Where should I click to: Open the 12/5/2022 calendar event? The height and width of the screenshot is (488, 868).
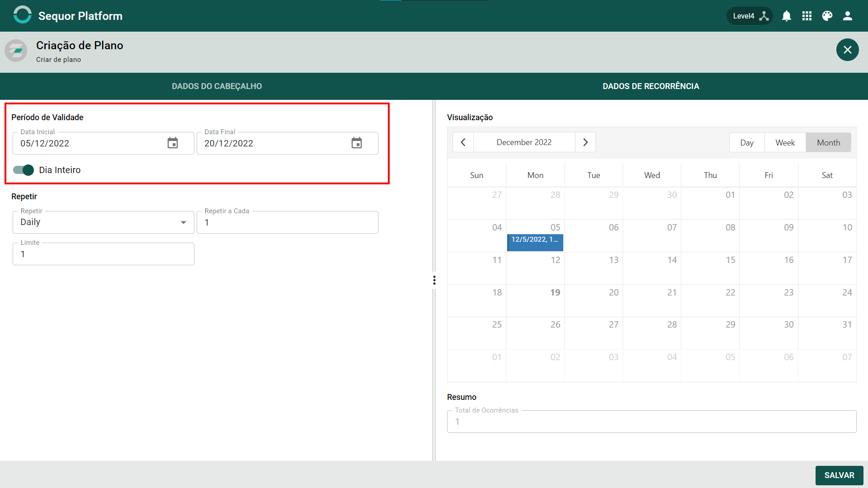535,242
